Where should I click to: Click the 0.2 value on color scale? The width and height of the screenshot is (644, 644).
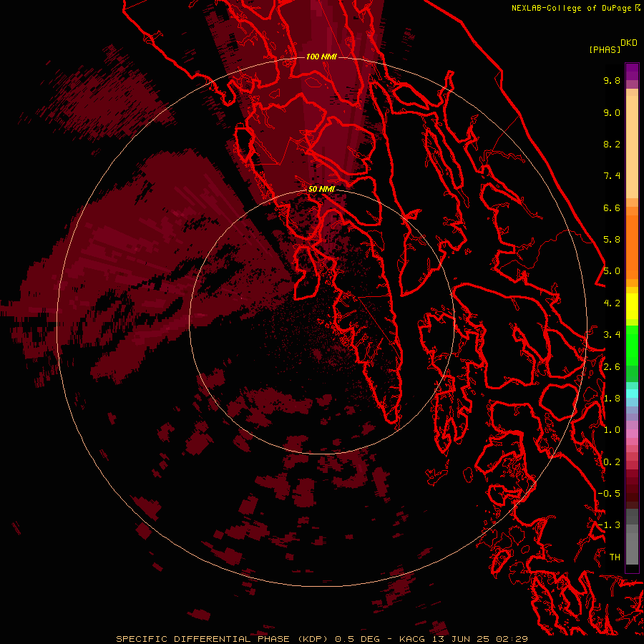[612, 462]
